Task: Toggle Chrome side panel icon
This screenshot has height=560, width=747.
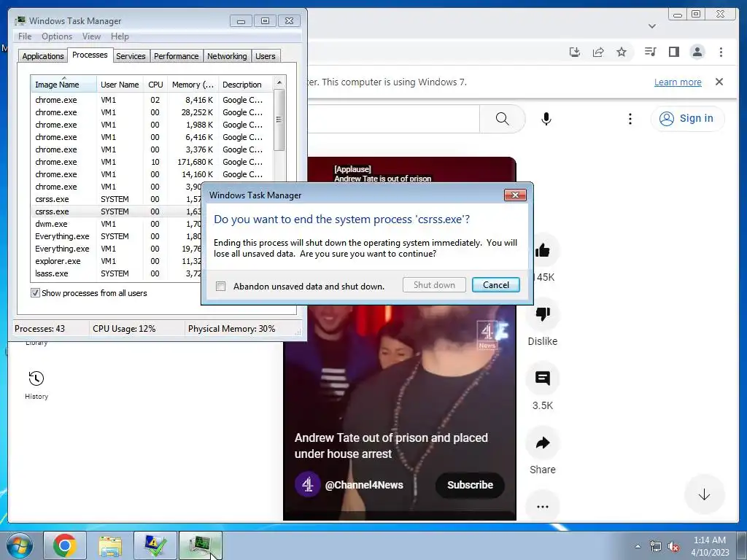Action: pyautogui.click(x=673, y=52)
